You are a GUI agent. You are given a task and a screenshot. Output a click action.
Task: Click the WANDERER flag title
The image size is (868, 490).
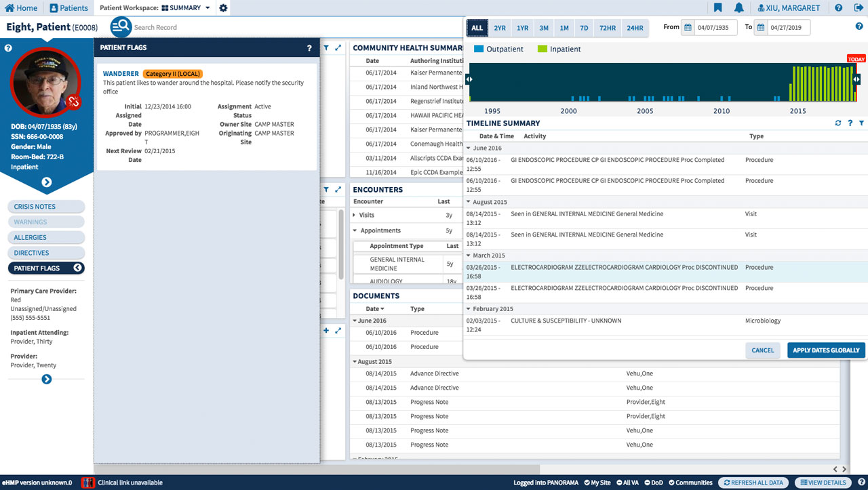click(x=121, y=73)
